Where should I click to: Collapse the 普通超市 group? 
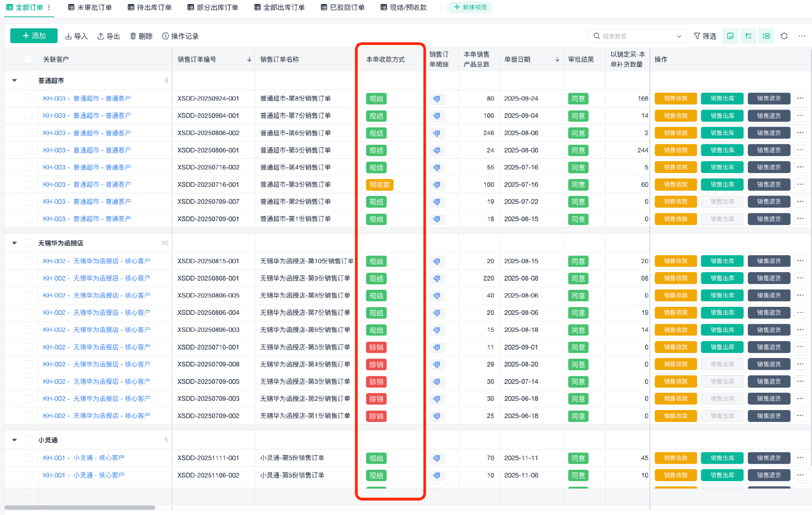(x=14, y=80)
